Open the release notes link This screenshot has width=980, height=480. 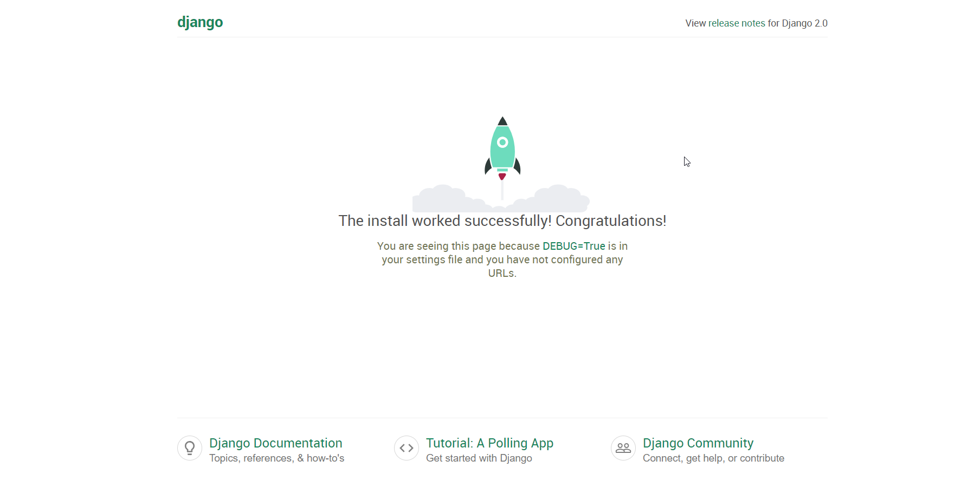point(737,23)
